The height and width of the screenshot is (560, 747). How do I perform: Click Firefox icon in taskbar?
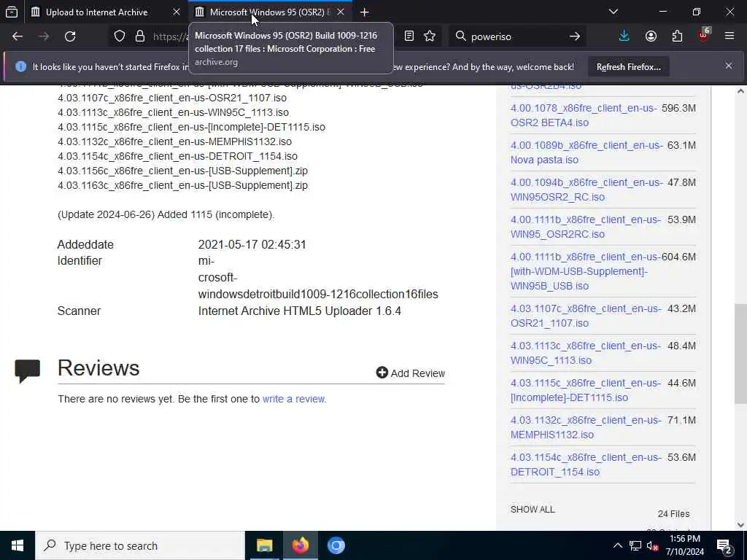coord(300,545)
